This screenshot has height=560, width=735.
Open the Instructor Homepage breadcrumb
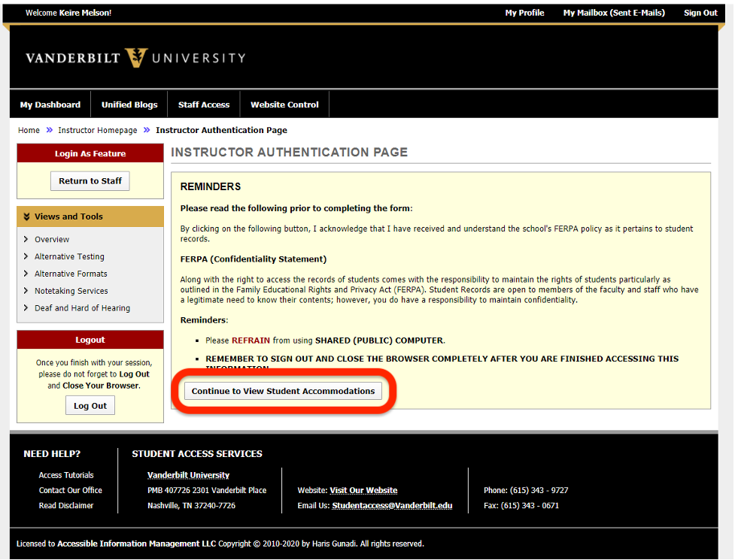click(97, 130)
